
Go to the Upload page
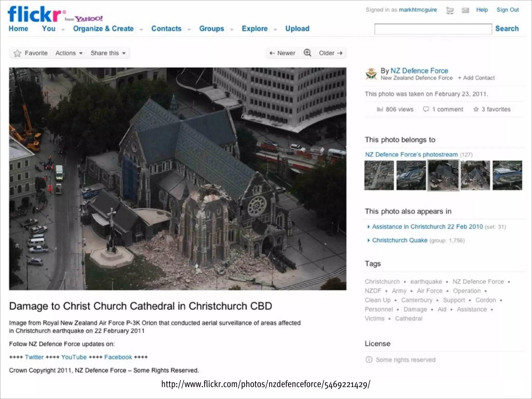click(x=297, y=29)
